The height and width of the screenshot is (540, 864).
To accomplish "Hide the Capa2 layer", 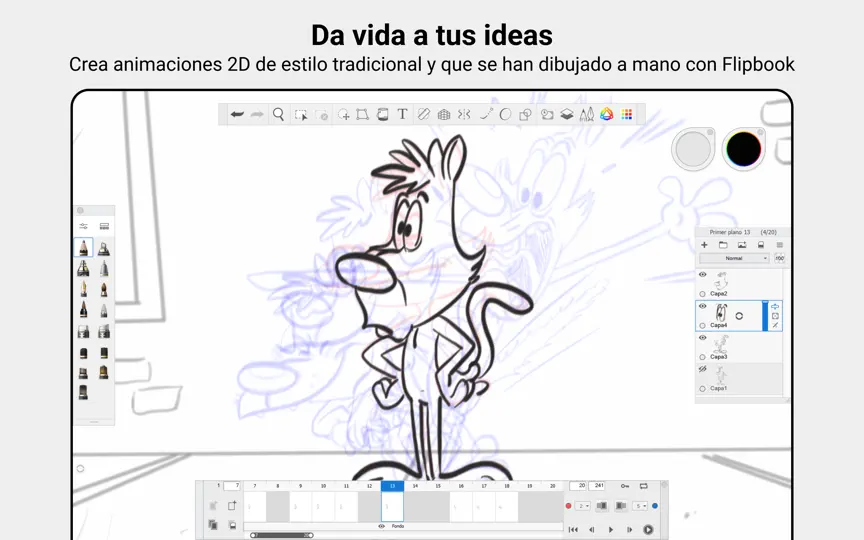I will [703, 274].
